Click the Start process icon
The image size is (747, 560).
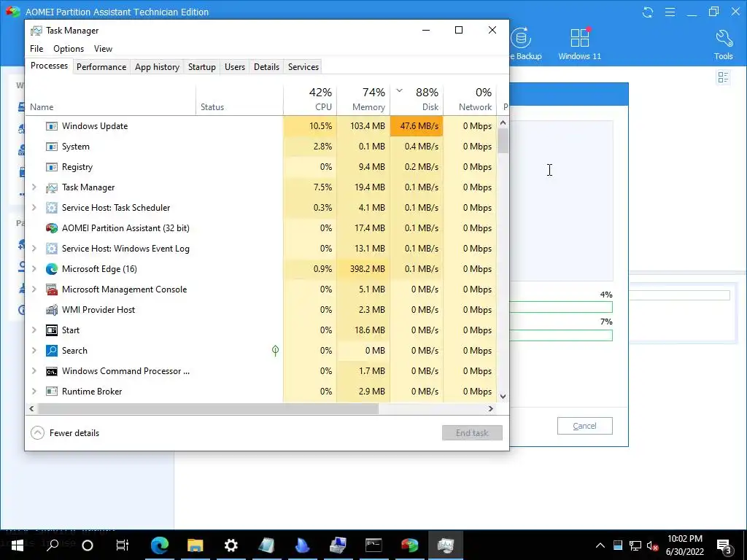[x=52, y=330]
